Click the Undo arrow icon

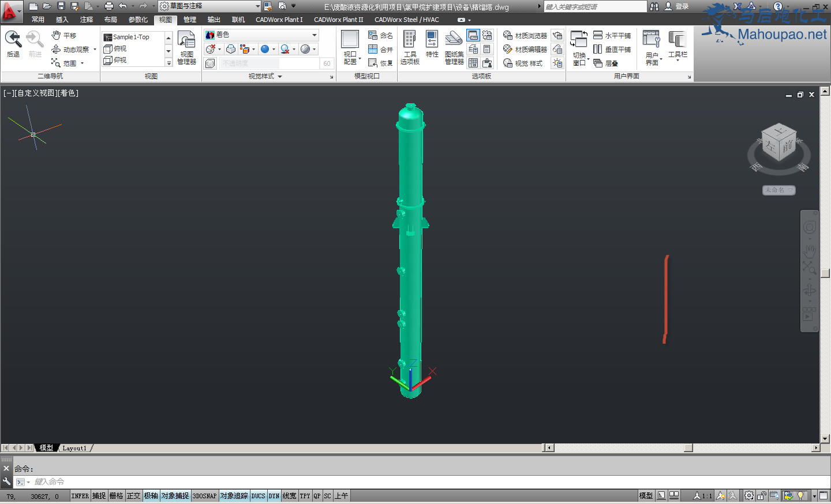pyautogui.click(x=122, y=6)
